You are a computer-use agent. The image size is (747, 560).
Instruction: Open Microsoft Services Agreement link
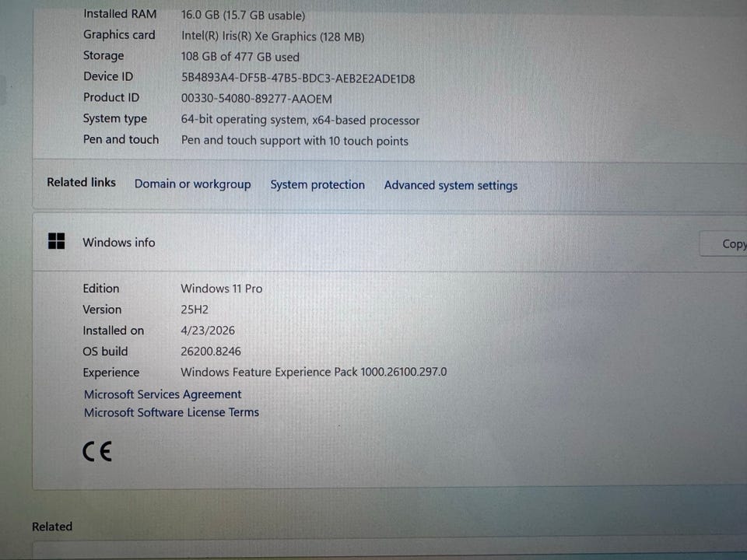pyautogui.click(x=163, y=394)
